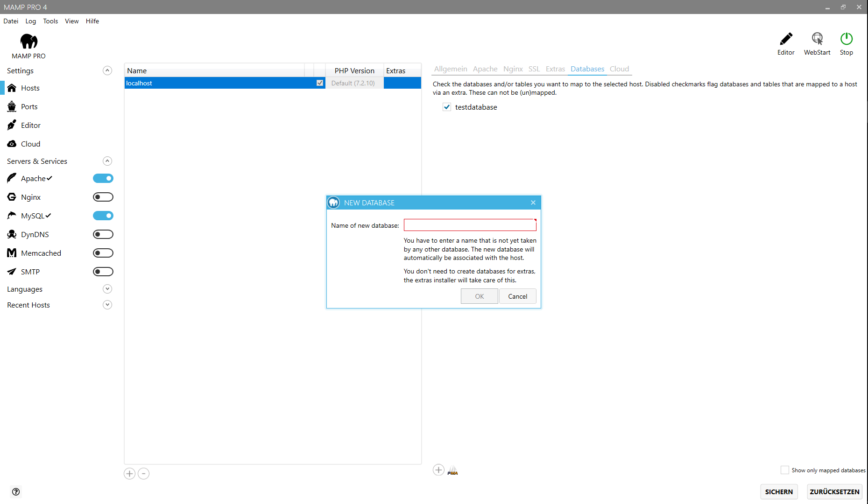Click the SMTP paper plane icon
This screenshot has width=868, height=504.
pos(12,272)
